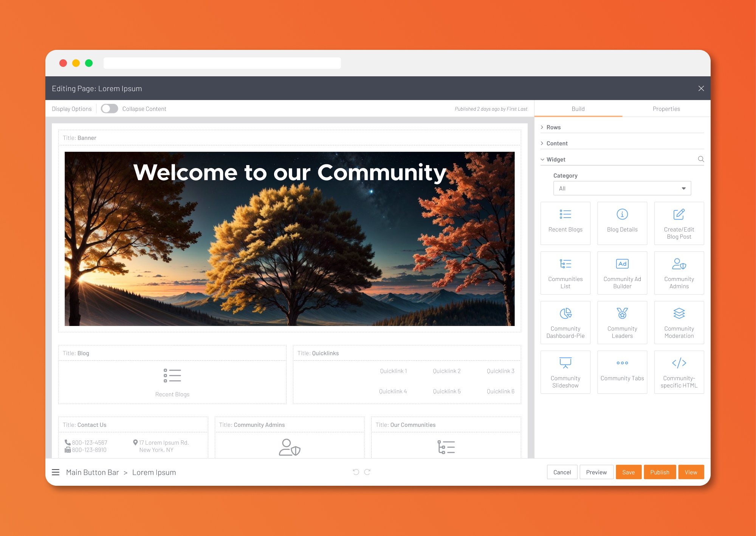The height and width of the screenshot is (536, 756).
Task: Select the Community-specific HTML code widget
Action: [679, 372]
